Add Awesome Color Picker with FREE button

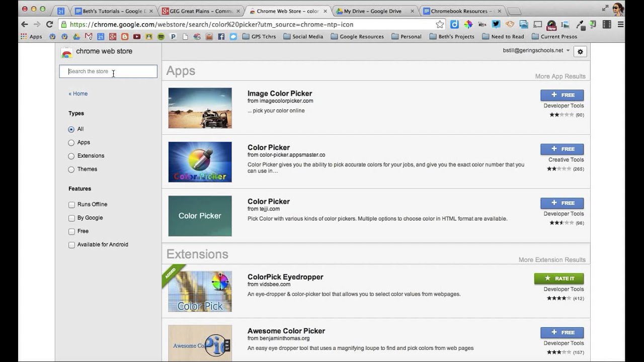click(x=562, y=332)
